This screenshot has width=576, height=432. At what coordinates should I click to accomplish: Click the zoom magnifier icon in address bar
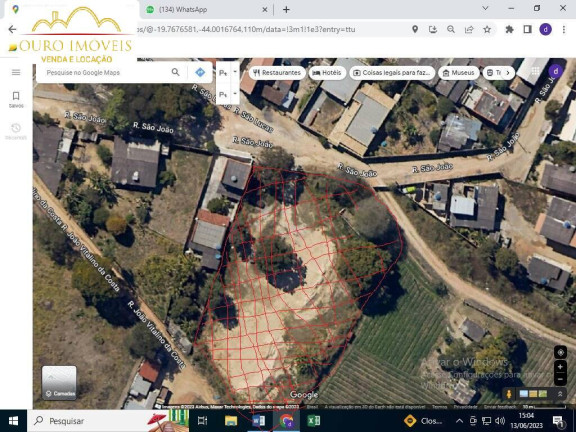pyautogui.click(x=451, y=29)
